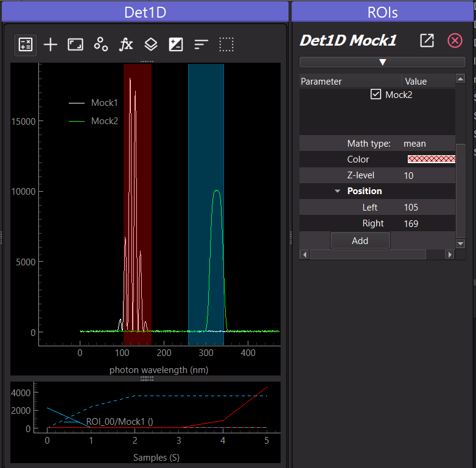This screenshot has height=468, width=476.
Task: Collapse the ROI panel via triangle bar
Action: (x=382, y=62)
